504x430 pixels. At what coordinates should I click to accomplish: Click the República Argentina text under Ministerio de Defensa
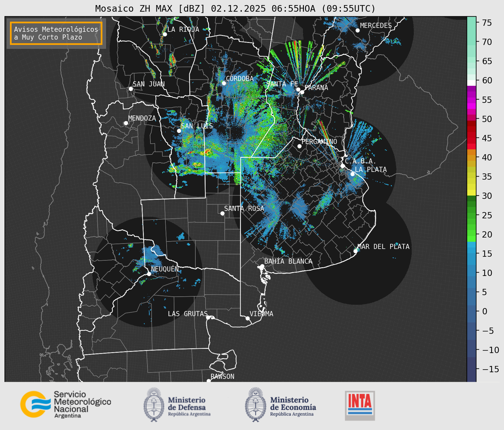coord(189,414)
